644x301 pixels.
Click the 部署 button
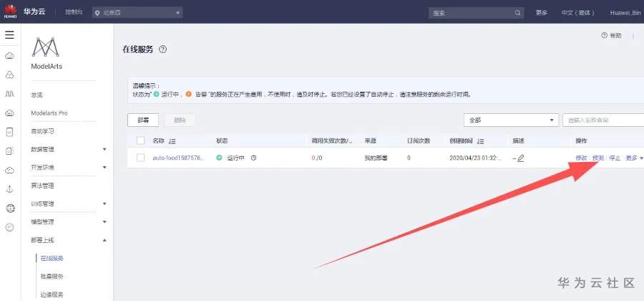[143, 120]
